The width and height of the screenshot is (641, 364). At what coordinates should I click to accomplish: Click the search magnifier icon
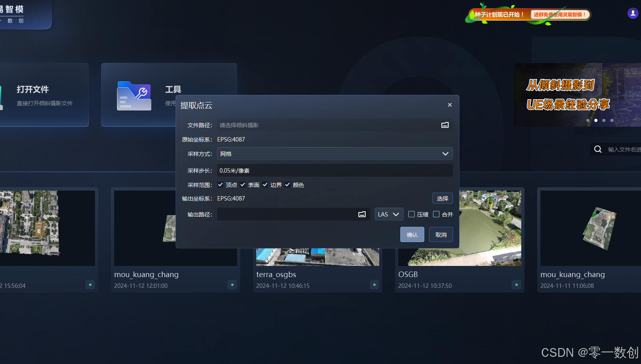pyautogui.click(x=598, y=149)
